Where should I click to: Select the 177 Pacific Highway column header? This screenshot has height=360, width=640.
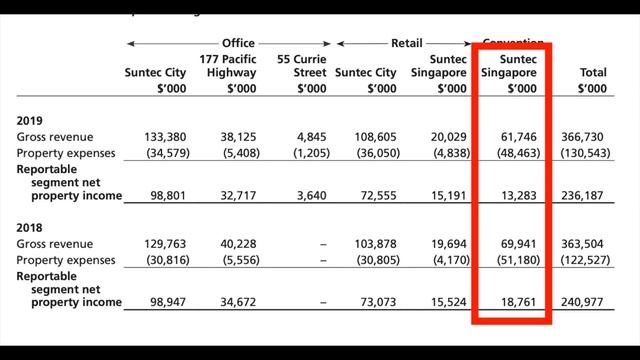[228, 66]
